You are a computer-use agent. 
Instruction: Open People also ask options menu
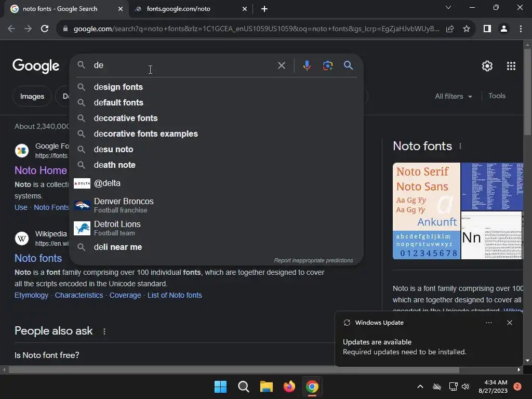104,331
